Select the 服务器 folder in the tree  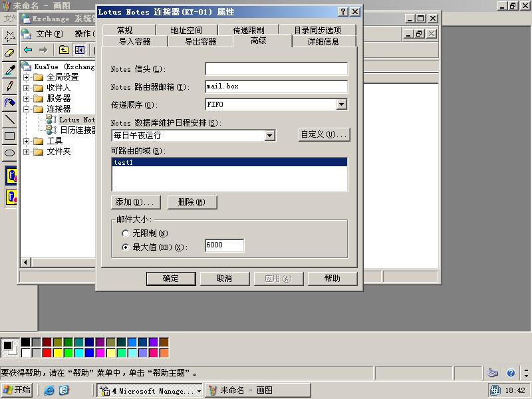[53, 98]
